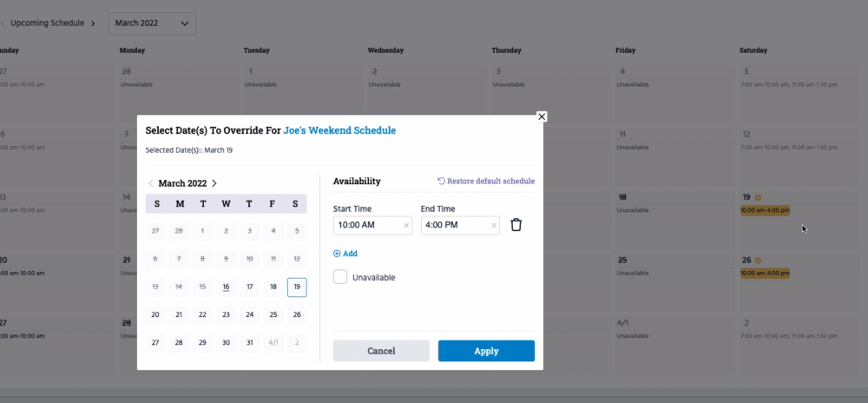Close the override dates dialog

tap(542, 116)
